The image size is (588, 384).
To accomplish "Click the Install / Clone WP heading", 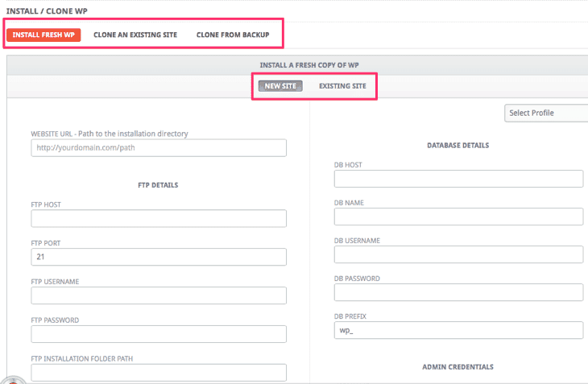I will point(47,11).
